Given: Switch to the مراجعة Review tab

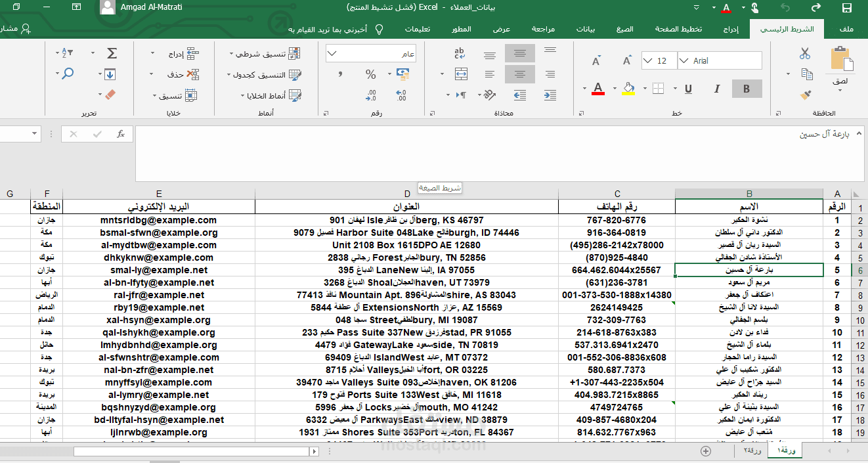Looking at the screenshot, I should pyautogui.click(x=543, y=29).
